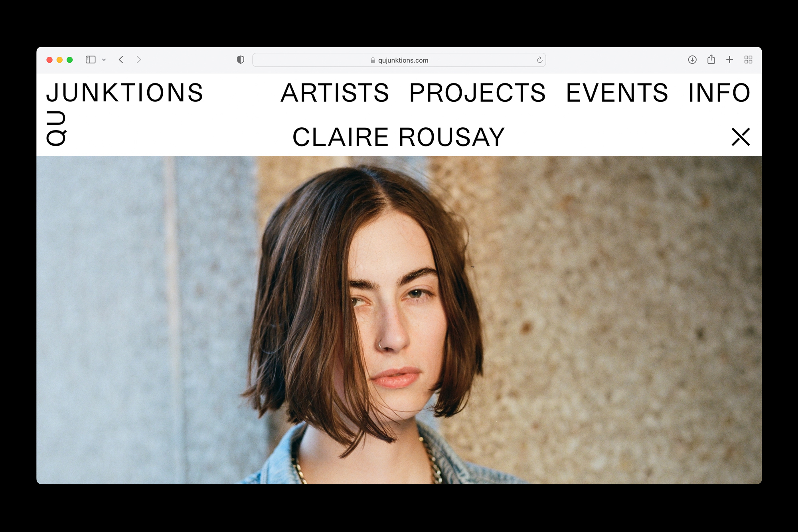The image size is (798, 532).
Task: Show the downloads icon
Action: [692, 60]
